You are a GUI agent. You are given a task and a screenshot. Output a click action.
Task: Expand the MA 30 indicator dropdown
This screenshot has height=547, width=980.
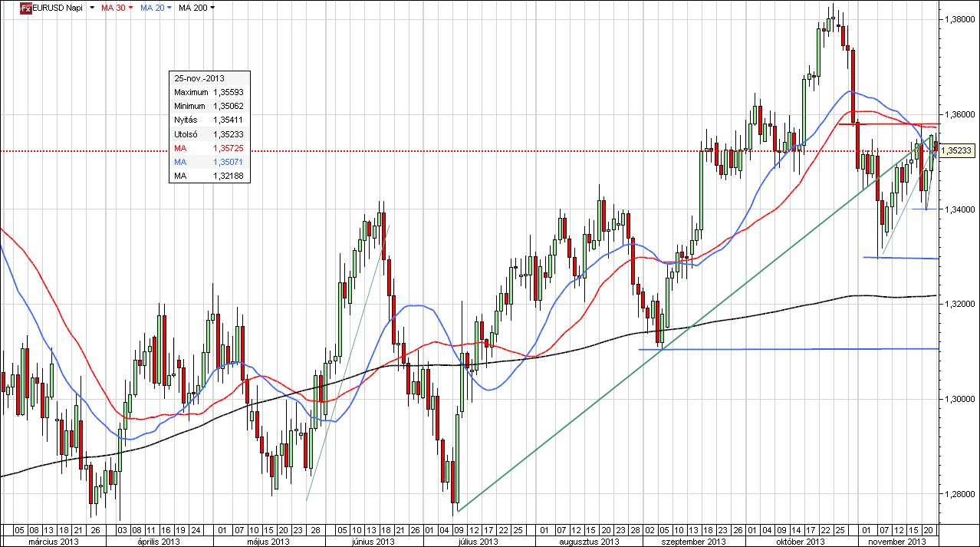(x=131, y=8)
